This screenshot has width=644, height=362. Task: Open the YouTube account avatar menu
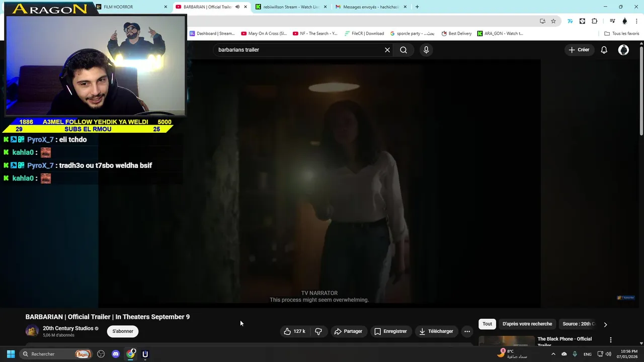[623, 50]
